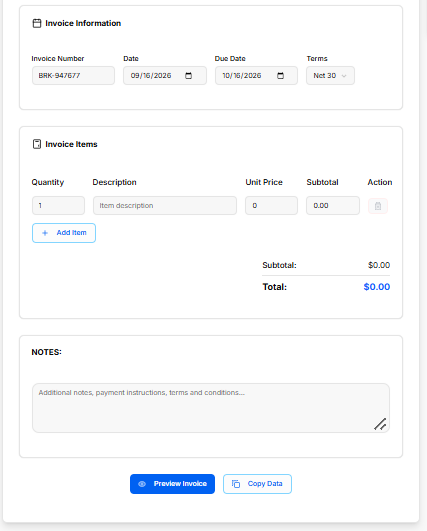Focus the Invoice Number field BRK-947677
427x531 pixels.
tap(73, 76)
